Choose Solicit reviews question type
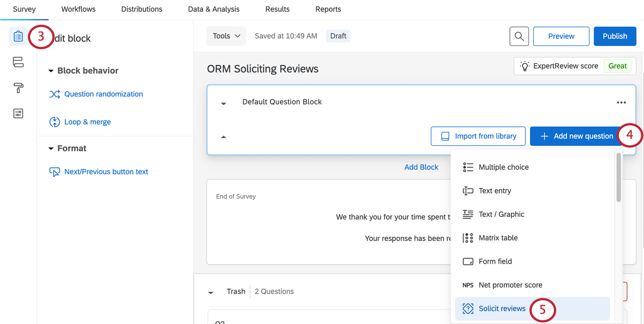 502,308
